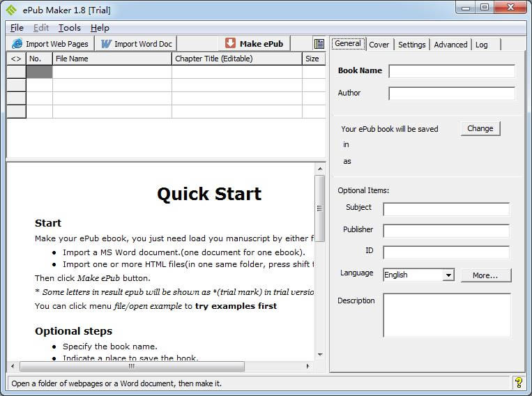The width and height of the screenshot is (532, 396).
Task: Open the Help menu
Action: pyautogui.click(x=100, y=28)
